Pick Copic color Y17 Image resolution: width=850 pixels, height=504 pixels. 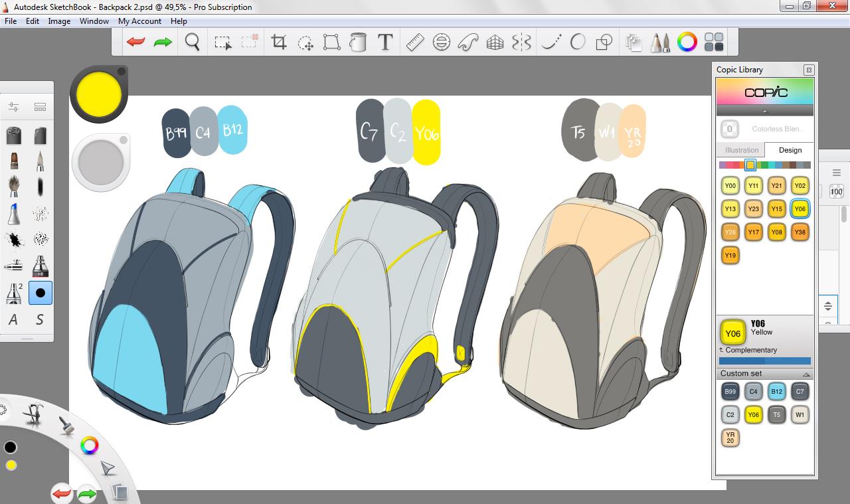point(754,232)
